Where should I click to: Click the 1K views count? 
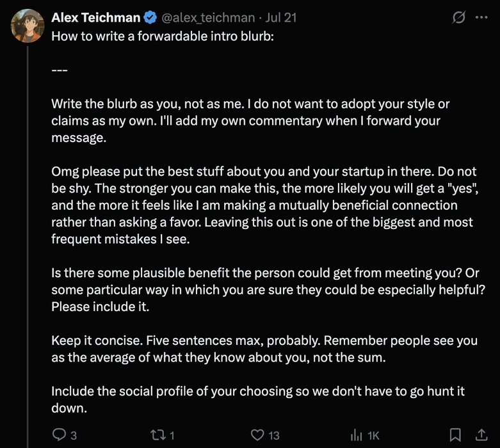click(373, 435)
